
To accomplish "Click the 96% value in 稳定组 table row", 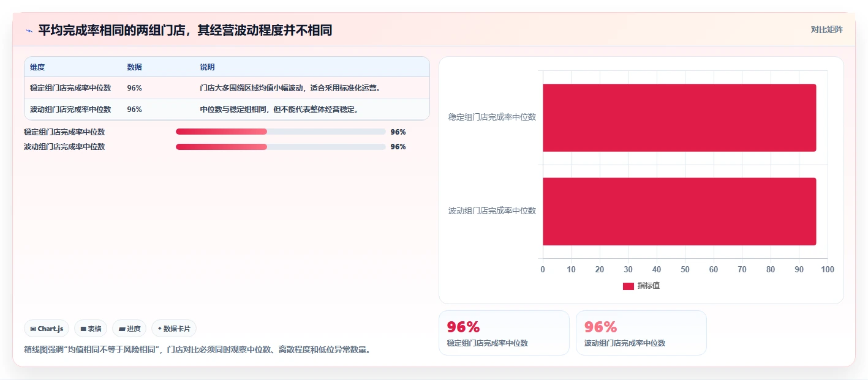I will point(135,88).
